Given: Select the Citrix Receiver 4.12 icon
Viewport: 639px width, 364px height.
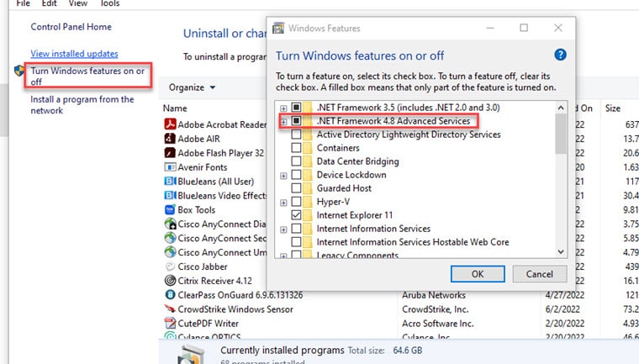Looking at the screenshot, I should pyautogui.click(x=170, y=281).
